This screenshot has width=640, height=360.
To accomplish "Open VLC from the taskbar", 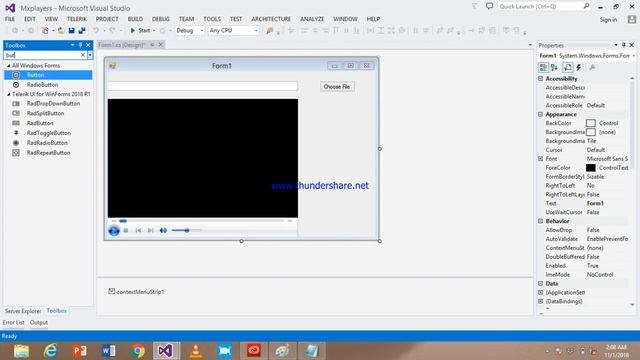I will tap(196, 351).
